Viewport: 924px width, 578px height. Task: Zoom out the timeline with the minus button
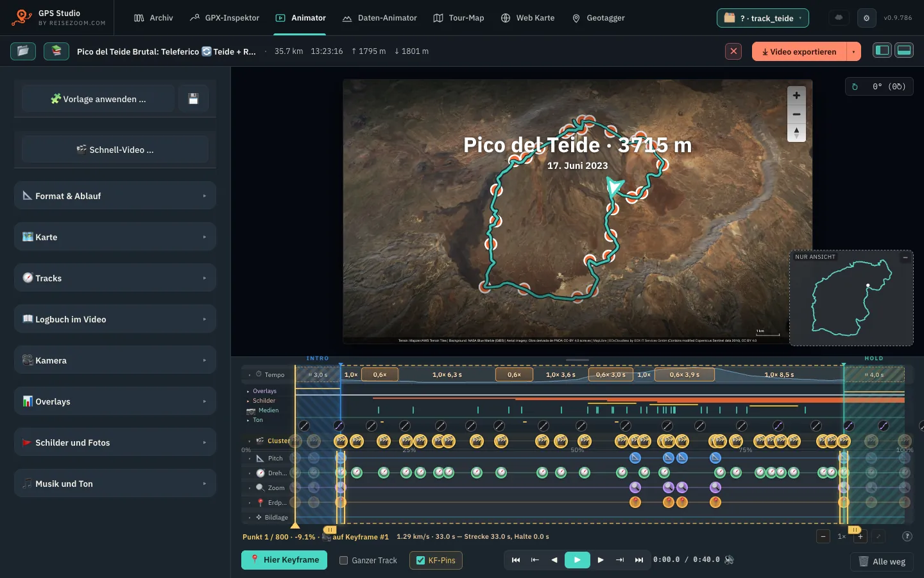(823, 536)
